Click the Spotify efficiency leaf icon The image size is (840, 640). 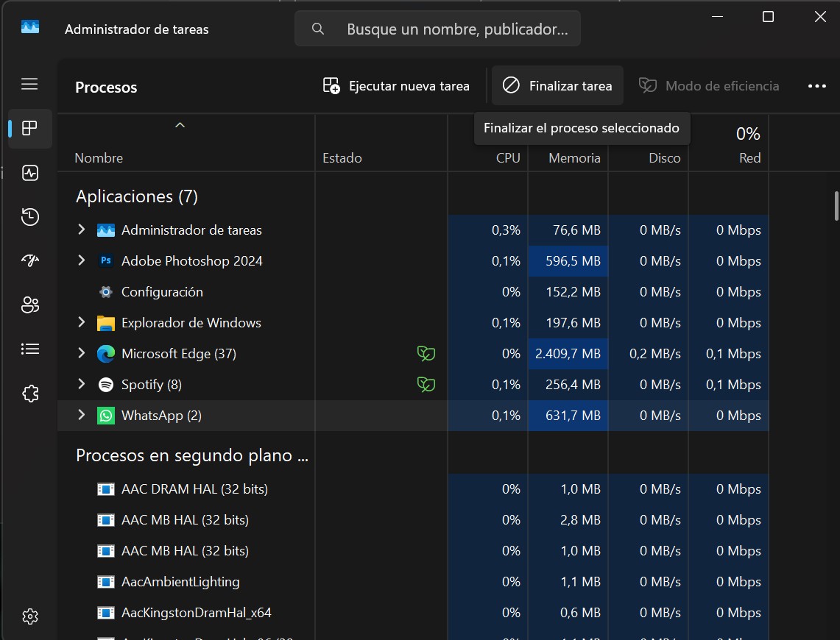tap(426, 385)
